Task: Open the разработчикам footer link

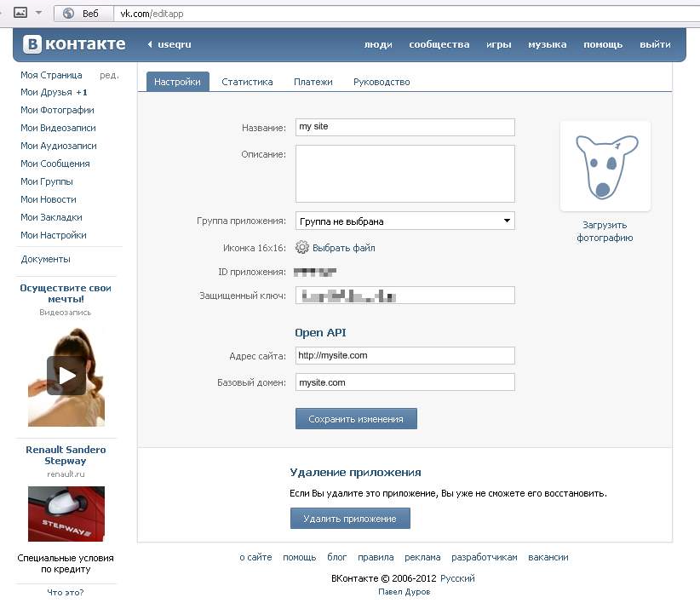Action: (x=485, y=557)
